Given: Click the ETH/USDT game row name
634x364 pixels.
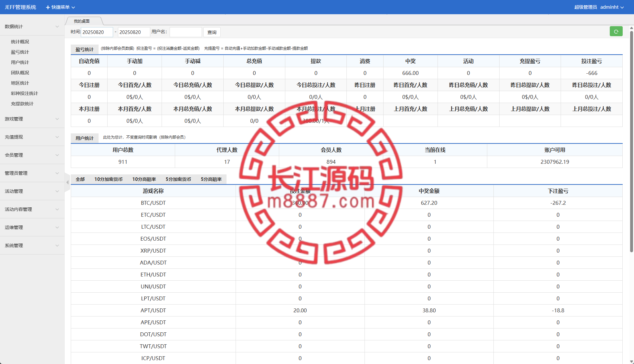Looking at the screenshot, I should [153, 275].
